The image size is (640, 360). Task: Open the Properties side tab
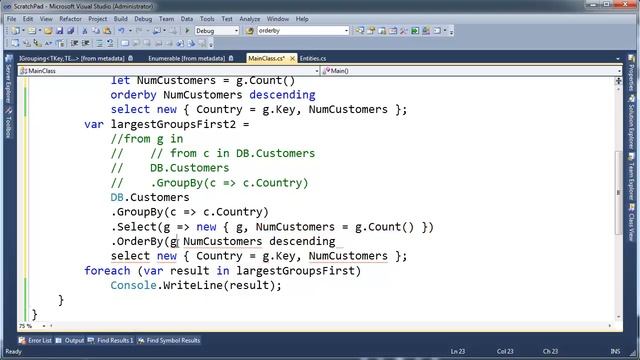click(631, 73)
